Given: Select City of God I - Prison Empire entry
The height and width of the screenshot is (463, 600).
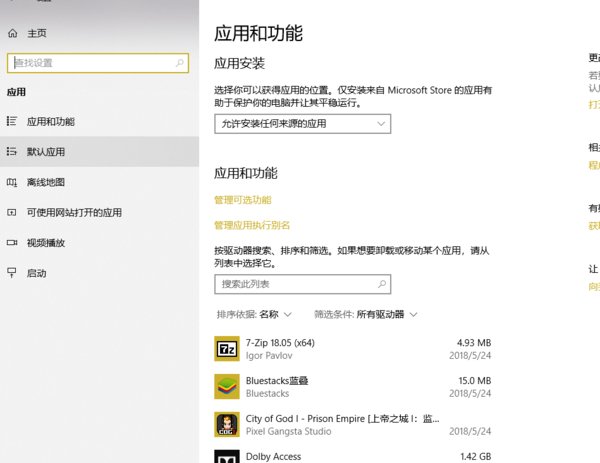Looking at the screenshot, I should pyautogui.click(x=353, y=424).
